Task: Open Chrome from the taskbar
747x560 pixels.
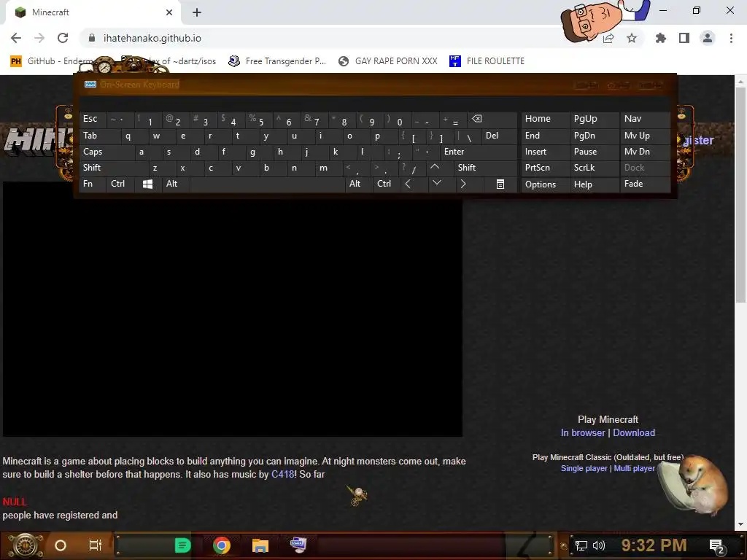Action: (222, 545)
